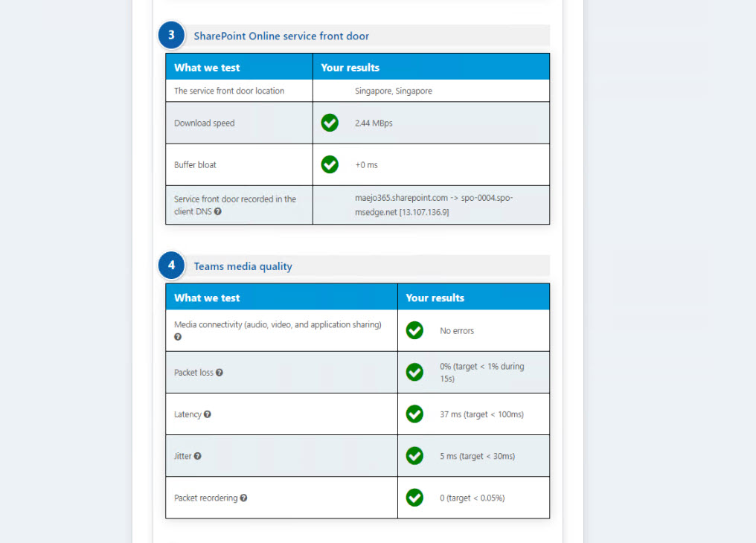This screenshot has height=543, width=756.
Task: Click help icon under Media connectivity
Action: 178,337
